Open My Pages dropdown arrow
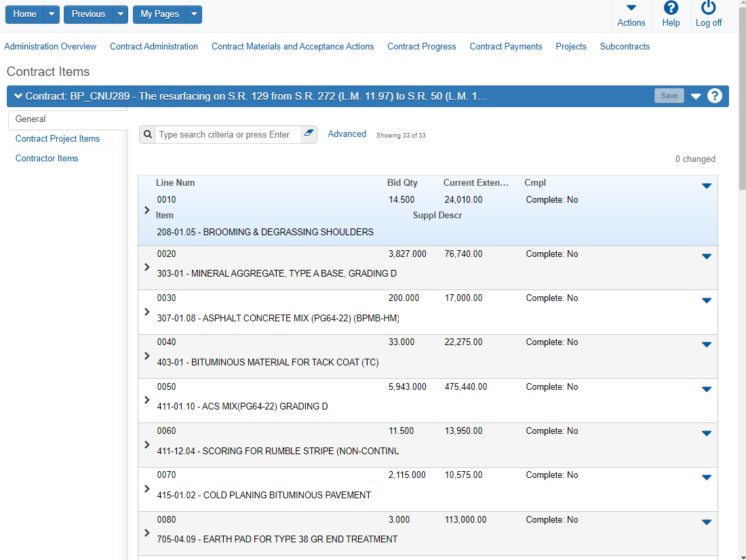 (194, 14)
